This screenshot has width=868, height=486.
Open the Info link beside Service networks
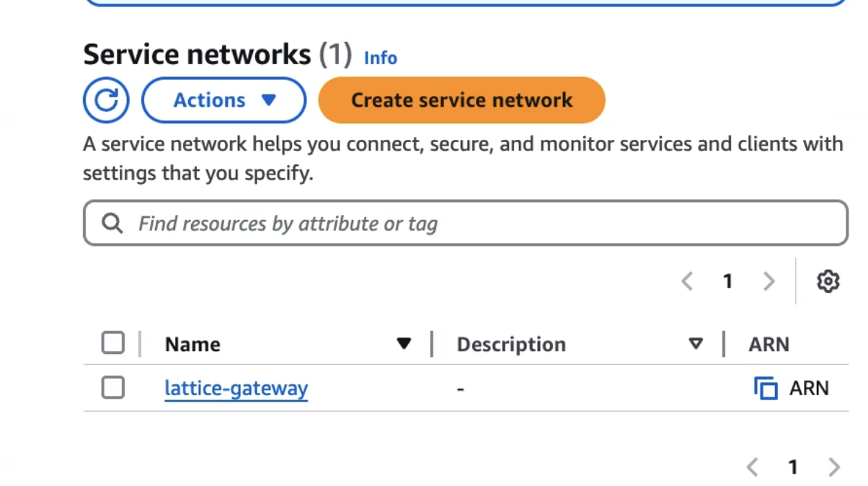[381, 58]
